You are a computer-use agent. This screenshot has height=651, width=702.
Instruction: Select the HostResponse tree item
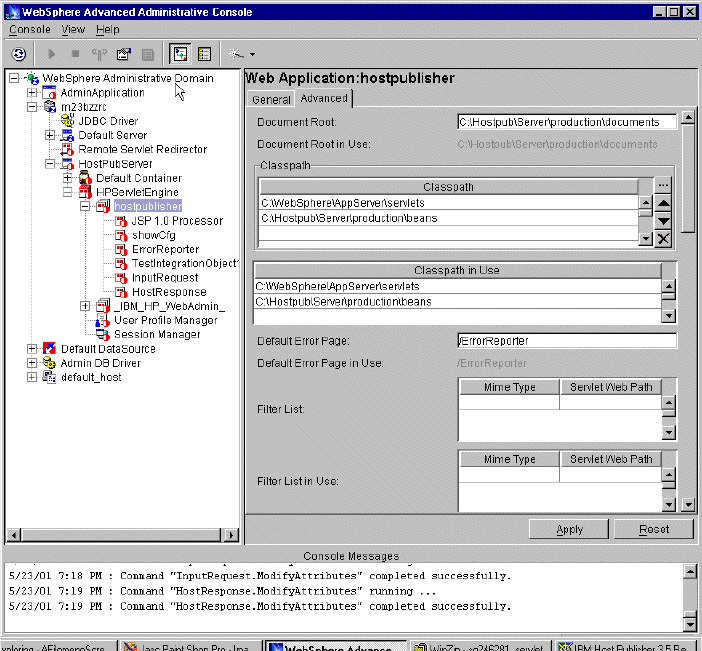[x=169, y=292]
